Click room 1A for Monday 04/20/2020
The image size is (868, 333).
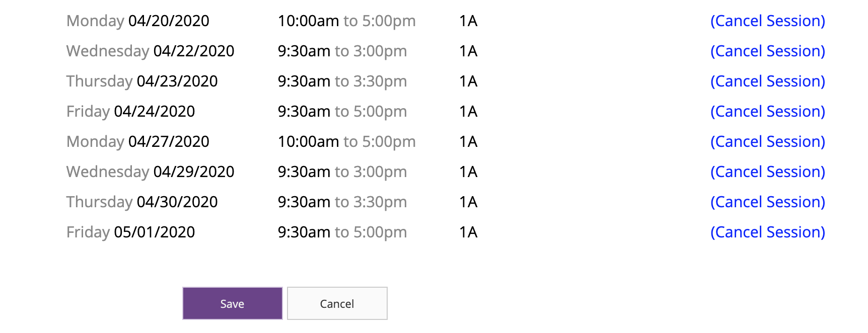[468, 21]
